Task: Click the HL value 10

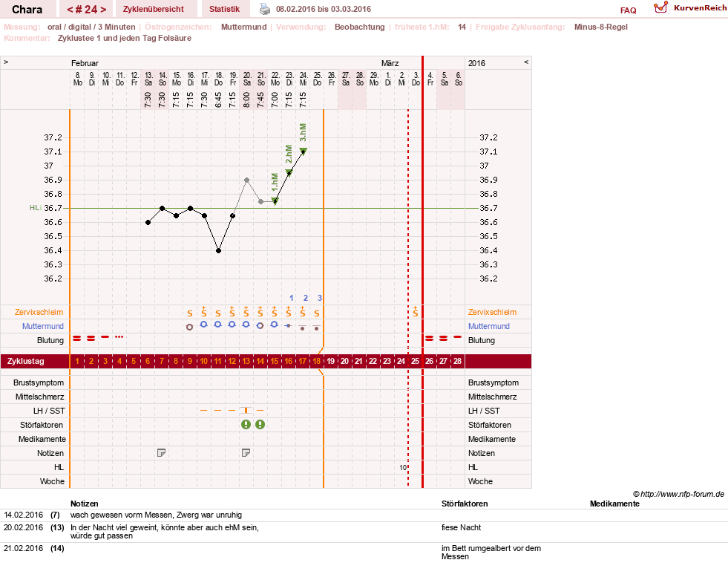Action: 403,467
